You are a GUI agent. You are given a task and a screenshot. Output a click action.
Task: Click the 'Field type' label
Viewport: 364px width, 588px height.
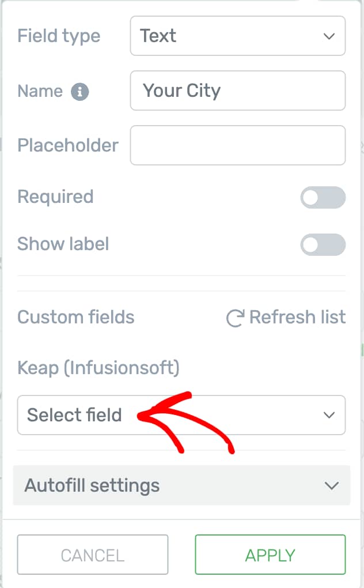click(59, 36)
